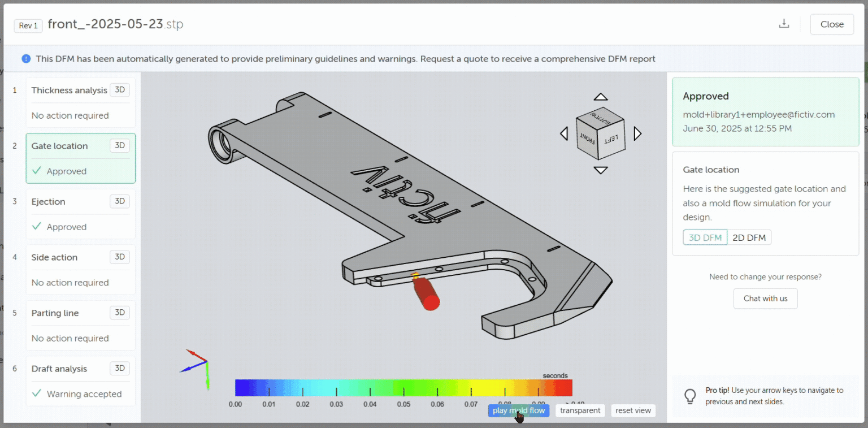Toggle 3D view for Thickness analysis

tap(119, 89)
